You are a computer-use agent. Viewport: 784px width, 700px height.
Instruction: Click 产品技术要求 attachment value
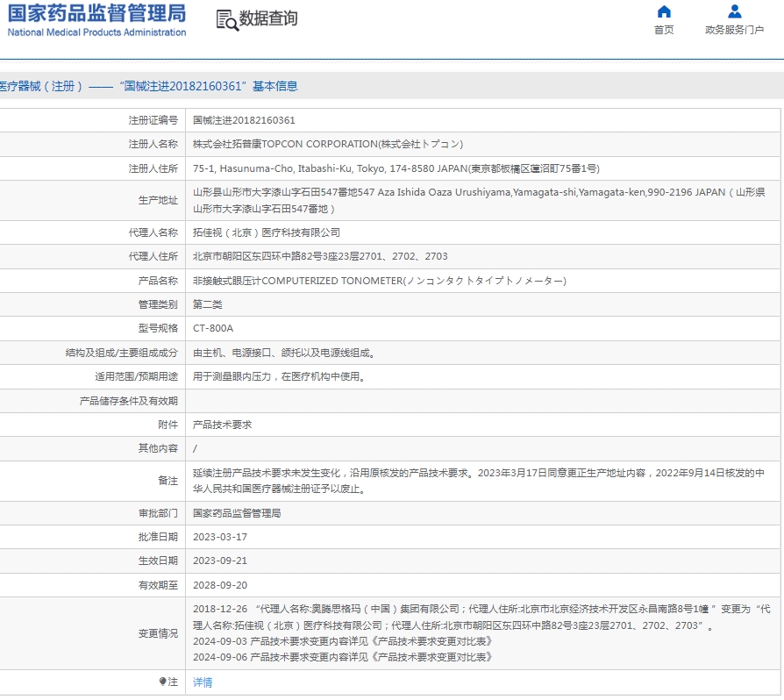(223, 425)
